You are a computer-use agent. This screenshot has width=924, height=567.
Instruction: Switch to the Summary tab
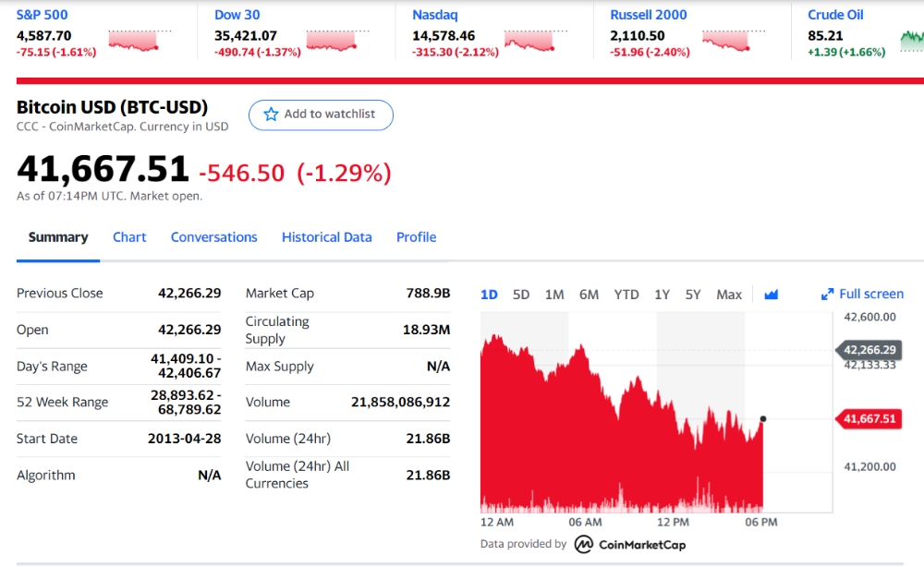(58, 237)
